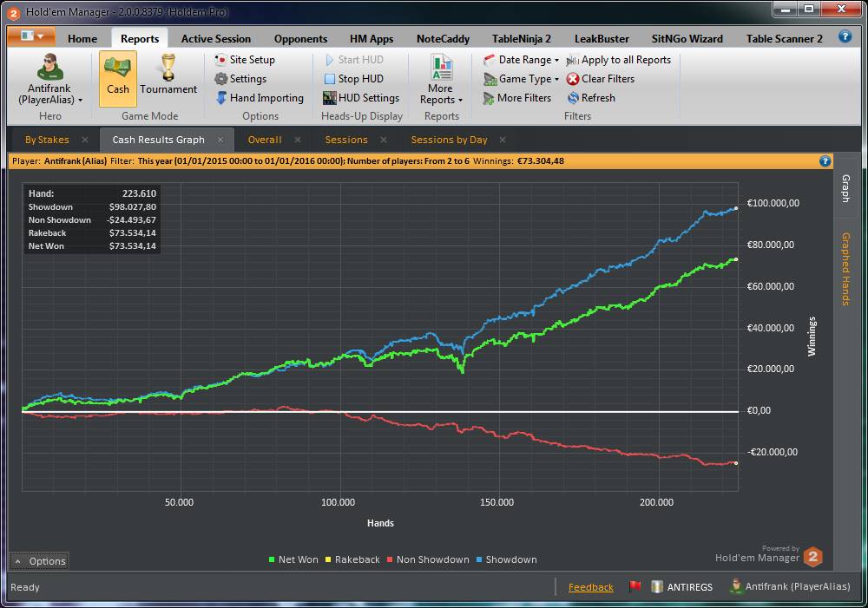868x608 pixels.
Task: Click the green Net Won line end marker
Action: coord(736,259)
